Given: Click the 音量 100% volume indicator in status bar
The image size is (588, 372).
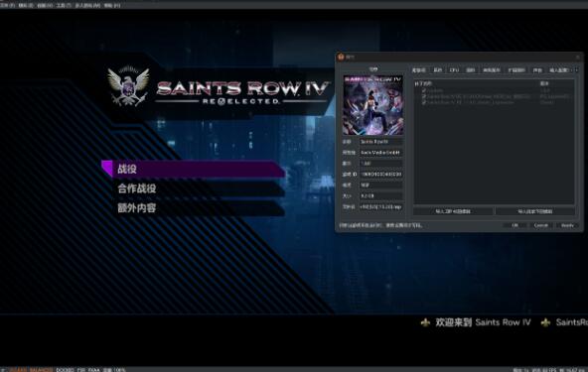Looking at the screenshot, I should pyautogui.click(x=114, y=370).
